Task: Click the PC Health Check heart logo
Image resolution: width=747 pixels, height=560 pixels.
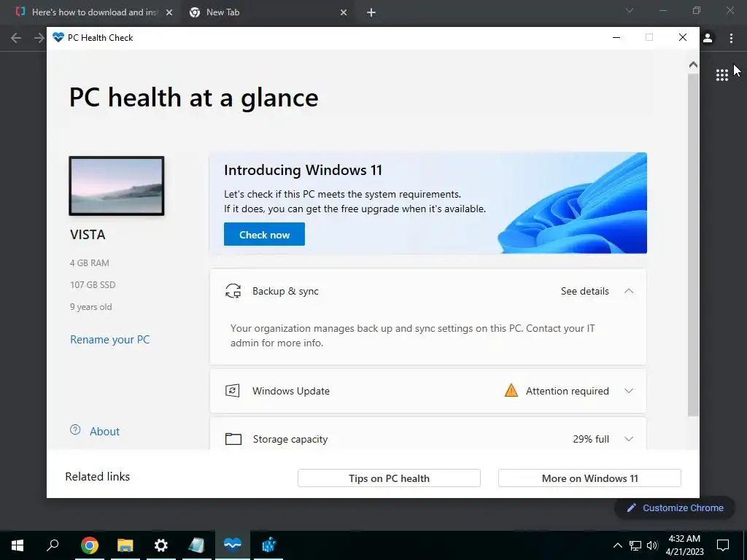Action: pyautogui.click(x=58, y=37)
